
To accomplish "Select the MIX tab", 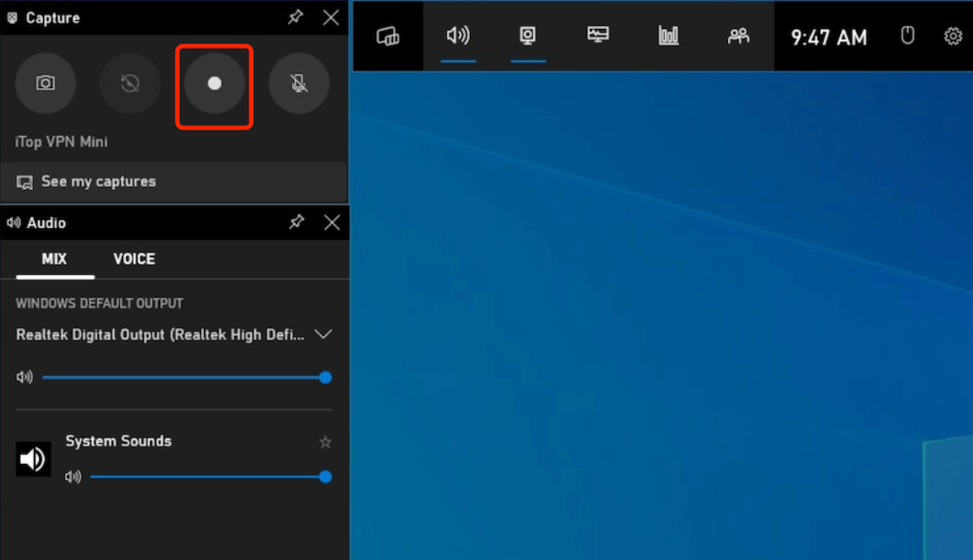I will pos(54,259).
